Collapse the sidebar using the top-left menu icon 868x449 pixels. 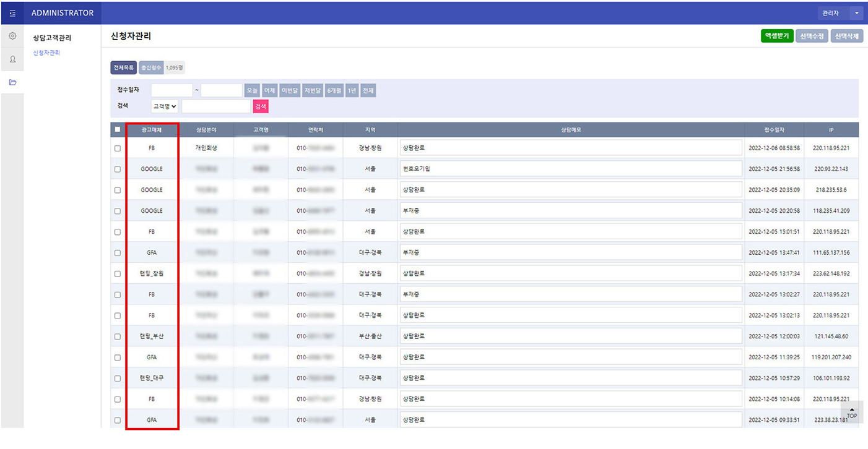pyautogui.click(x=12, y=13)
